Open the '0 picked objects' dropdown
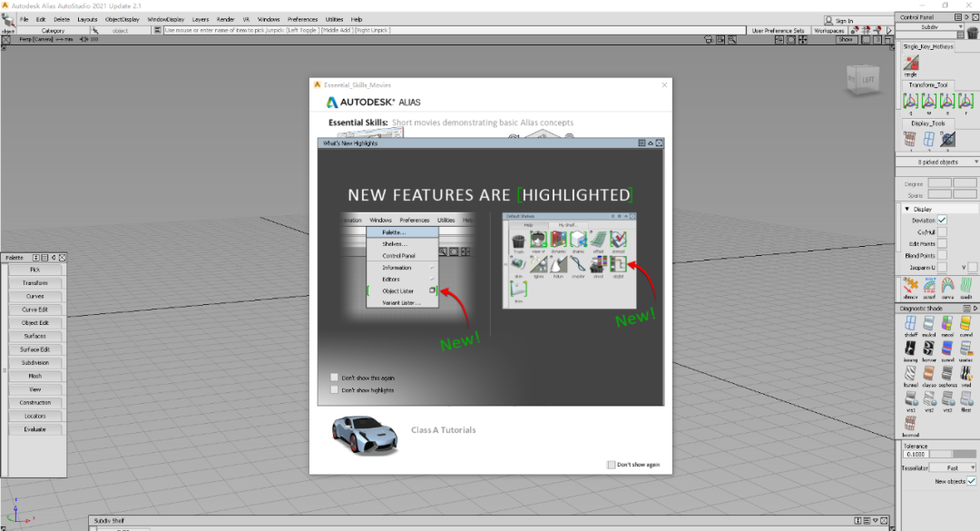This screenshot has width=980, height=531. pyautogui.click(x=937, y=162)
